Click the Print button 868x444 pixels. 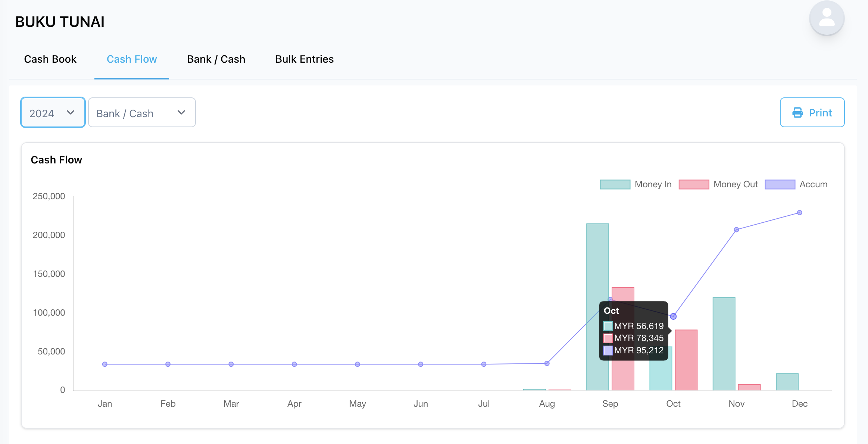pos(812,113)
